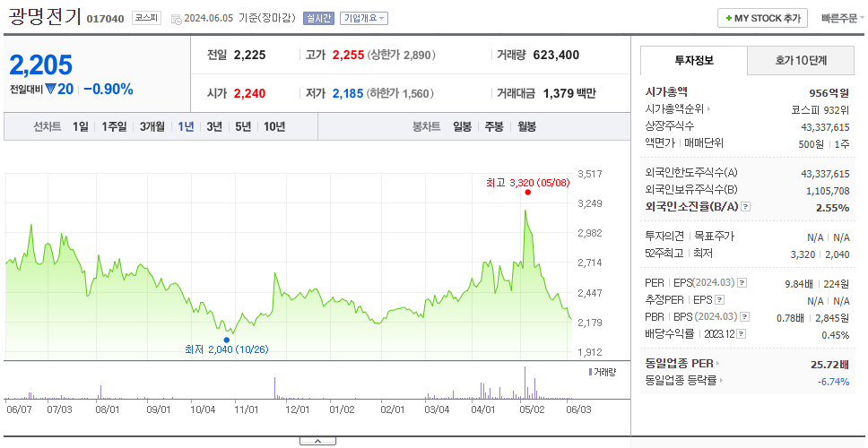Image resolution: width=868 pixels, height=448 pixels.
Task: Click help icon next to PBR BPS(2024.03)
Action: pos(745,317)
